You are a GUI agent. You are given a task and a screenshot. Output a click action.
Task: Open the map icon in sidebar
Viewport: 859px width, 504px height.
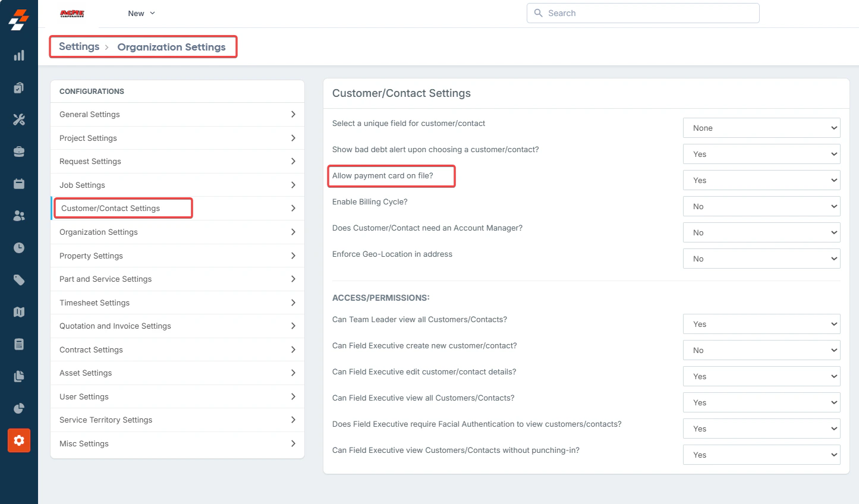pyautogui.click(x=19, y=312)
